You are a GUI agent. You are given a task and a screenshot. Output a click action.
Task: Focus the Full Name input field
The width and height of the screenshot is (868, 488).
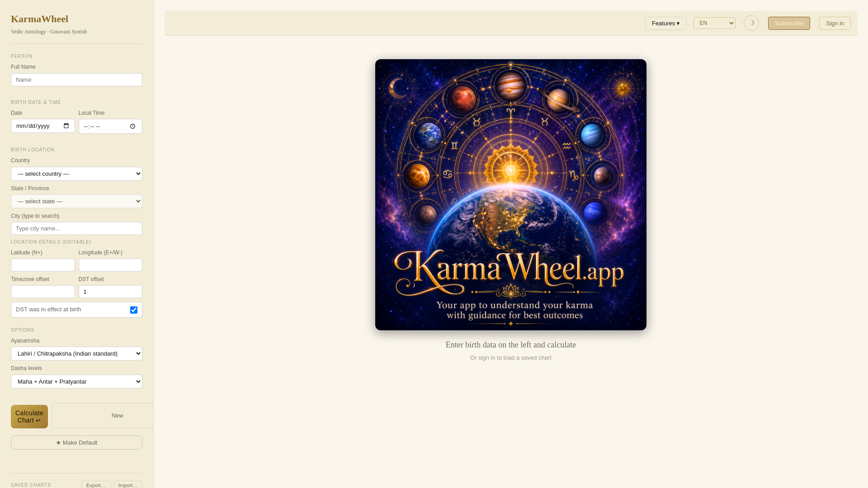(x=76, y=80)
